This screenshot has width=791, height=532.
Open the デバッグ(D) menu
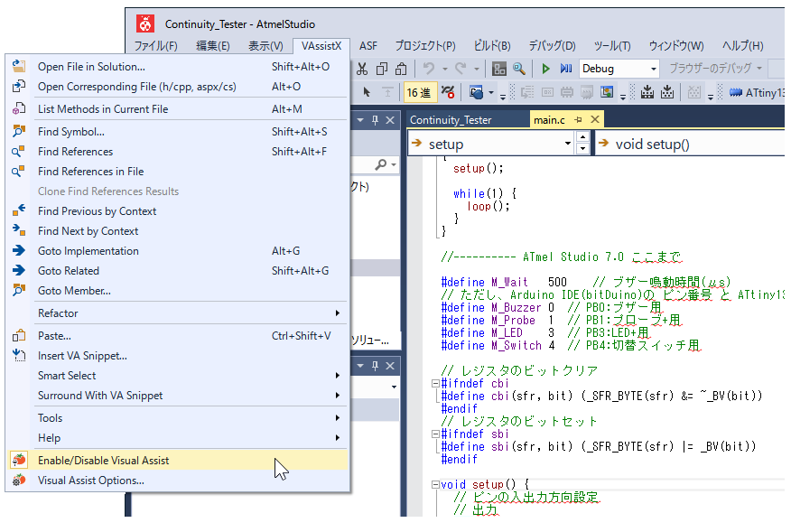point(552,46)
